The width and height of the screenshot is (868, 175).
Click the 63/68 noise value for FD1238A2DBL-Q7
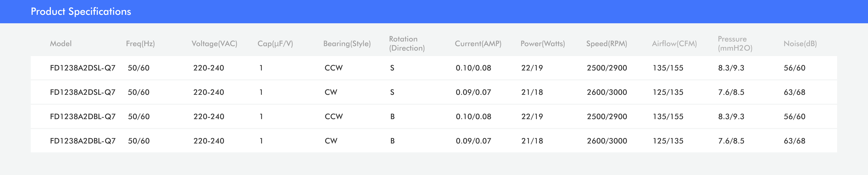point(794,141)
